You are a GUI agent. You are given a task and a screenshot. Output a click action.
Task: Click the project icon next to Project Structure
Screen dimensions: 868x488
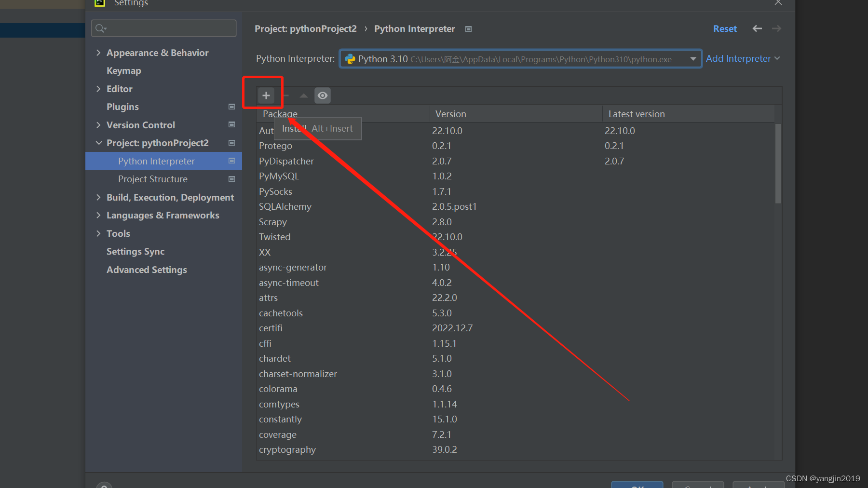231,179
